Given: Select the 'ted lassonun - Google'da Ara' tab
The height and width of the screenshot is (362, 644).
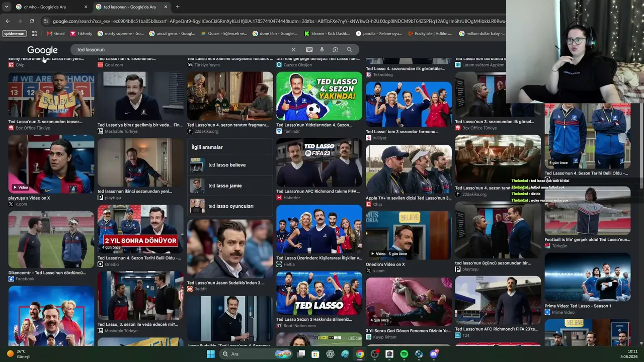Looking at the screenshot, I should 131,7.
